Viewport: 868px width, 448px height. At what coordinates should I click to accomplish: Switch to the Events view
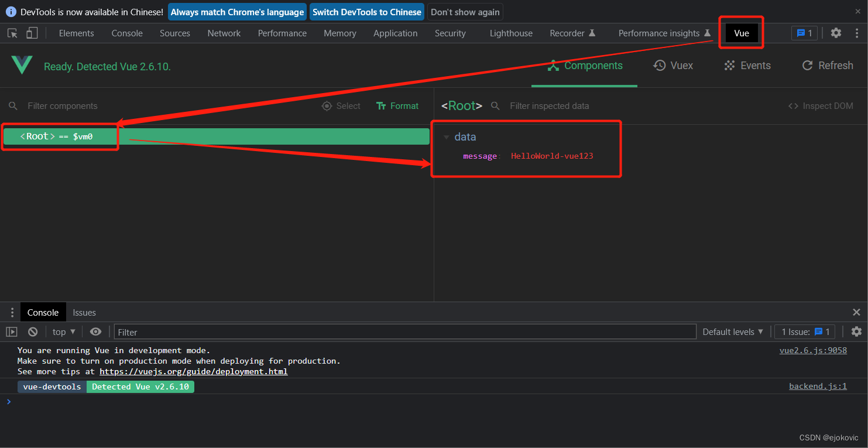point(747,66)
